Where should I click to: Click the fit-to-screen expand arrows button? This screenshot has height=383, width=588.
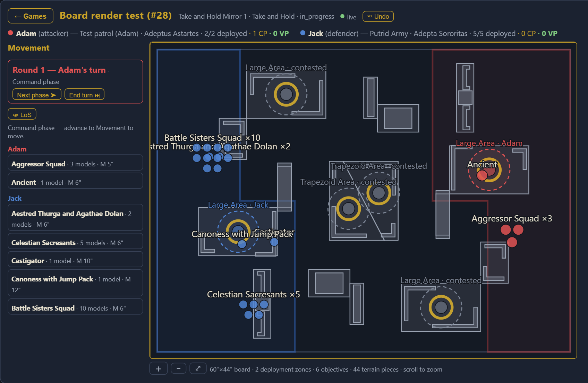pyautogui.click(x=198, y=368)
